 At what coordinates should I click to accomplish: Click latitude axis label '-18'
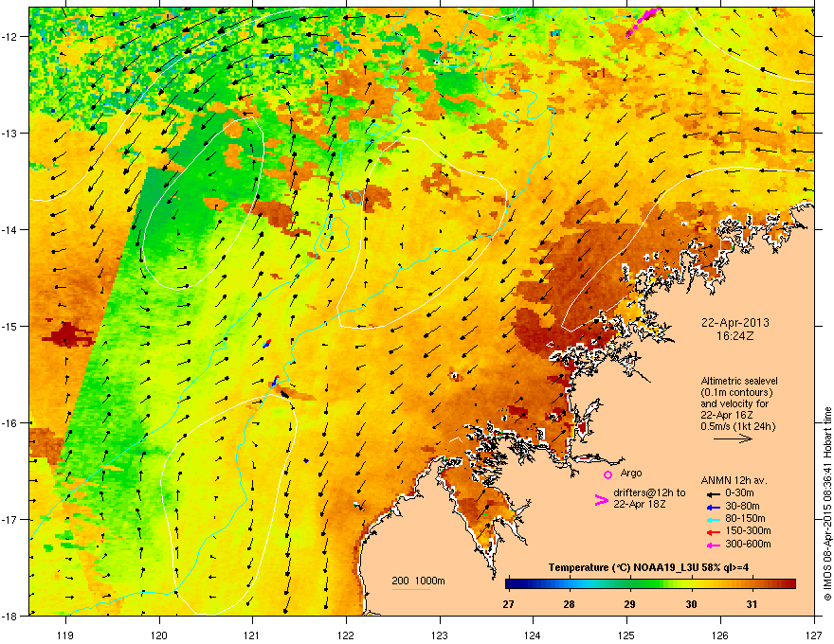tap(10, 616)
